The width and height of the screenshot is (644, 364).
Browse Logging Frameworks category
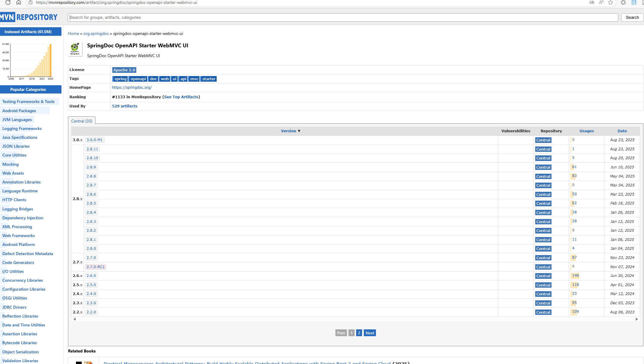[22, 128]
